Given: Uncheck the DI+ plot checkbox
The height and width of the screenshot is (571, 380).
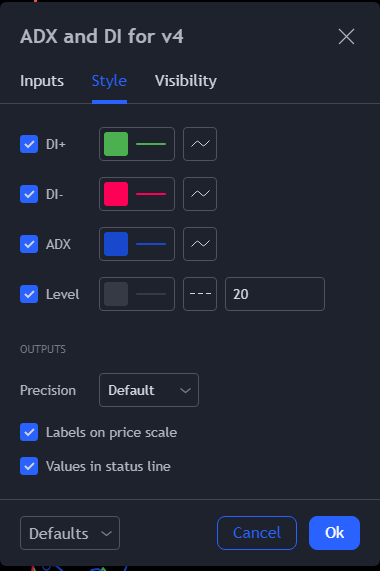Looking at the screenshot, I should coord(29,144).
